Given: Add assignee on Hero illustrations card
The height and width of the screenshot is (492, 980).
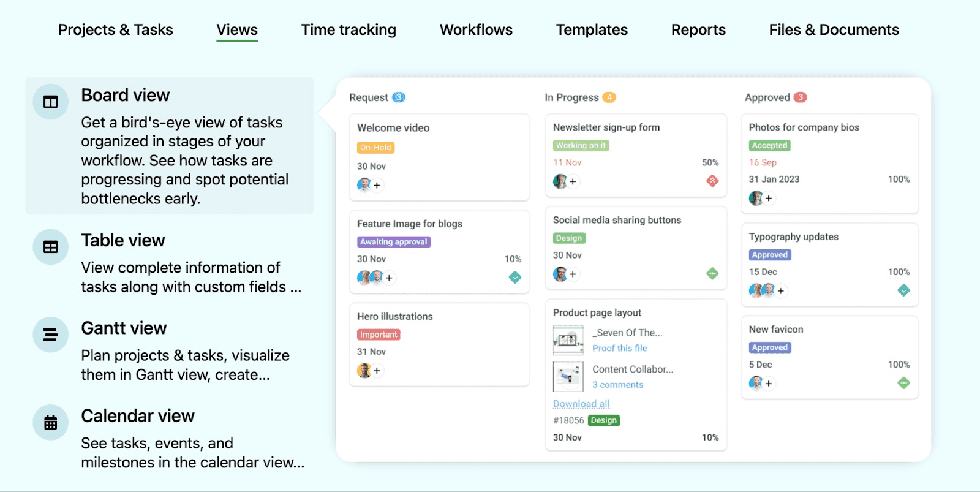Looking at the screenshot, I should [377, 371].
